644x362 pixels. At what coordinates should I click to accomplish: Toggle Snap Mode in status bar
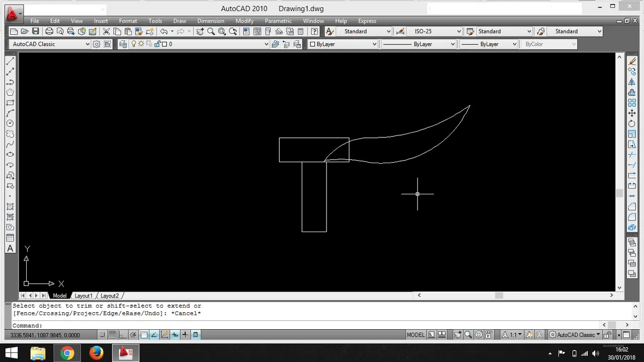pyautogui.click(x=102, y=335)
